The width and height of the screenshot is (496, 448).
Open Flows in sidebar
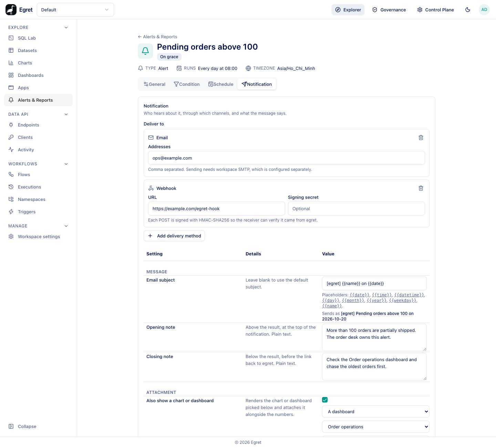39,174
